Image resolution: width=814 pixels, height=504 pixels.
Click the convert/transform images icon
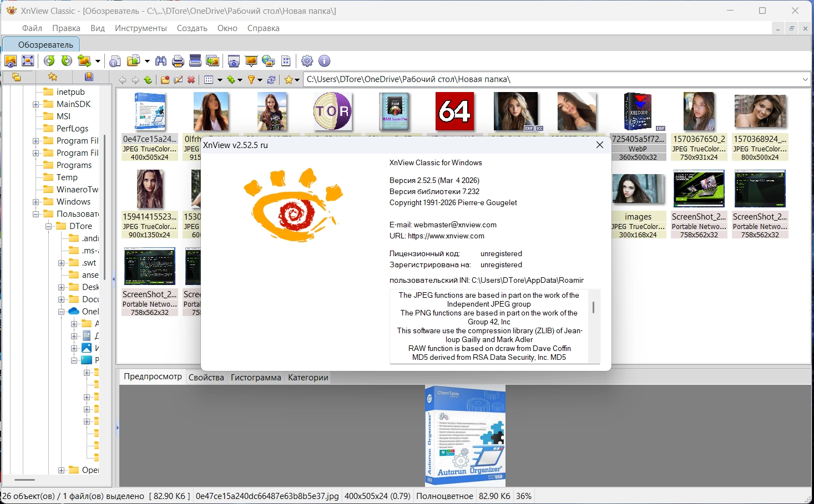(84, 61)
